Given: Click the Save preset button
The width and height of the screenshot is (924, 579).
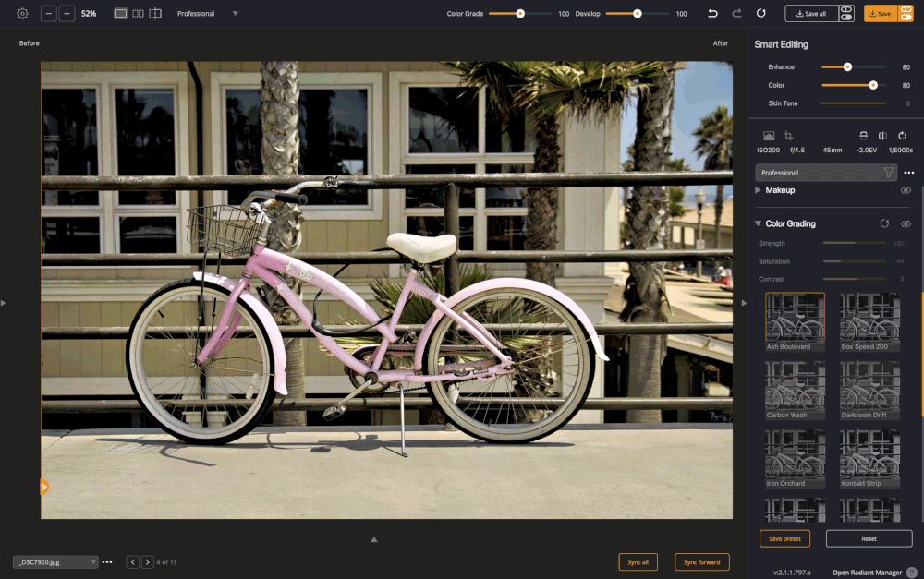Looking at the screenshot, I should 784,539.
